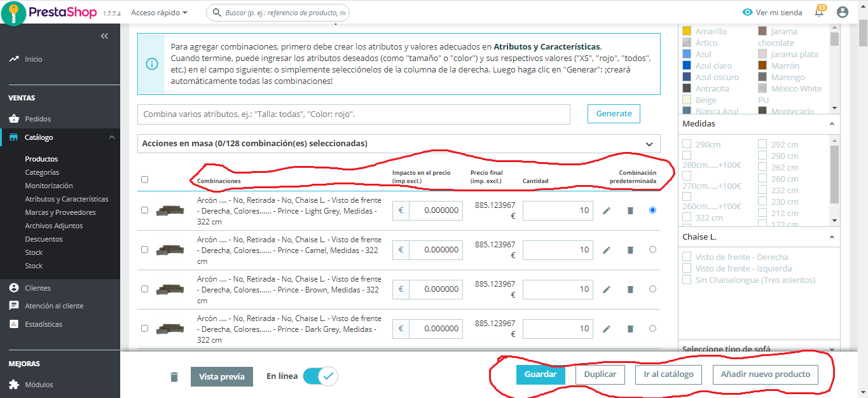Viewport: 868px width, 398px height.
Task: Collapse the Catálogo menu chevron
Action: (x=111, y=137)
